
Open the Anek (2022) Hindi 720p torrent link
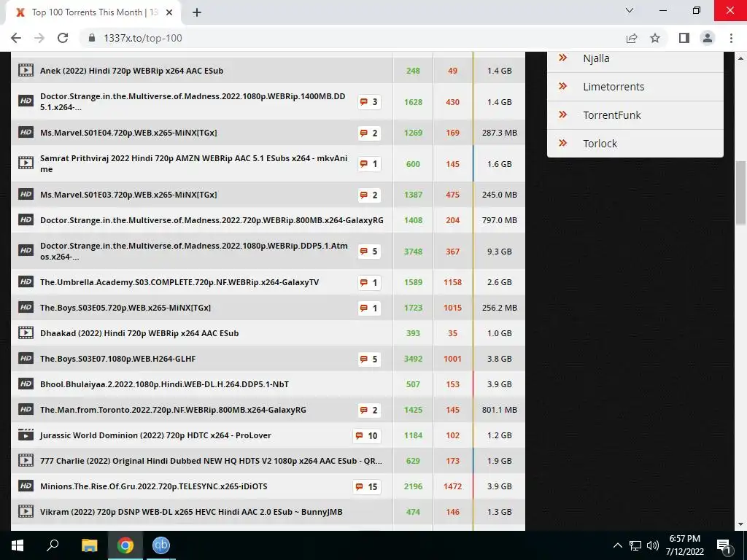pos(131,71)
